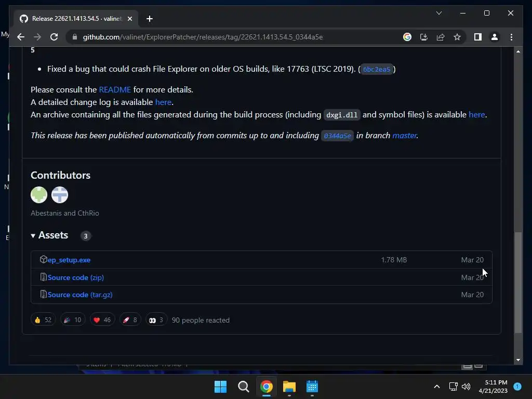
Task: Click the blue calendar app taskbar icon
Action: coord(312,387)
